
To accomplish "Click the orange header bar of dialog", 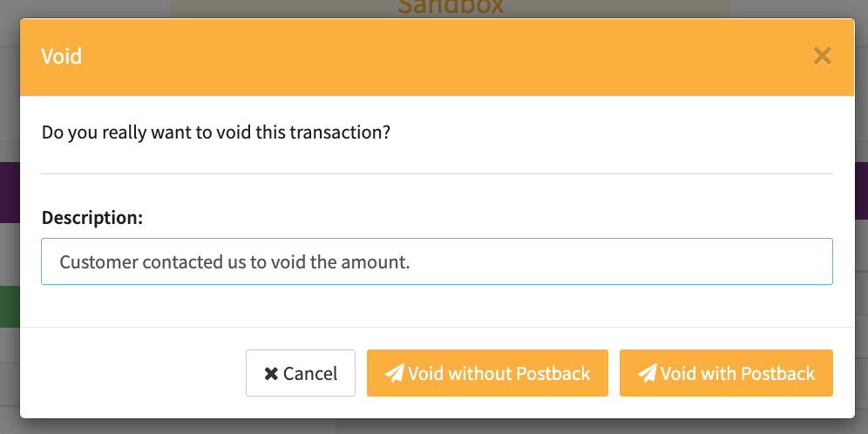I will tap(436, 57).
